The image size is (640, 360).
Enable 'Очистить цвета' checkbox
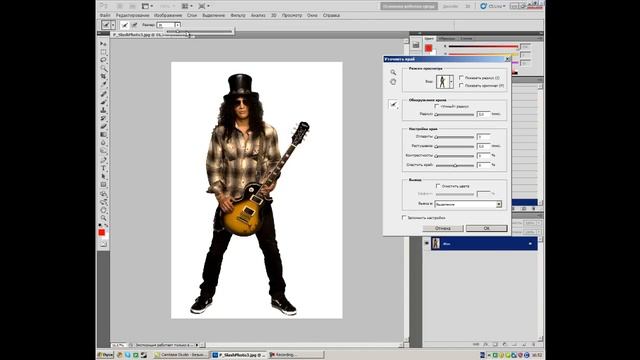click(438, 186)
